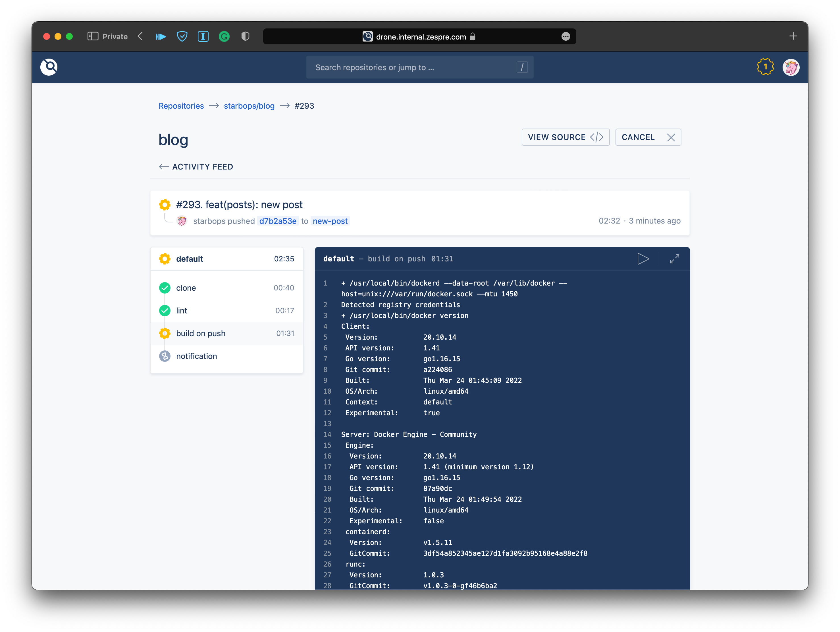Click the new-post branch link
The image size is (840, 632).
coord(330,221)
